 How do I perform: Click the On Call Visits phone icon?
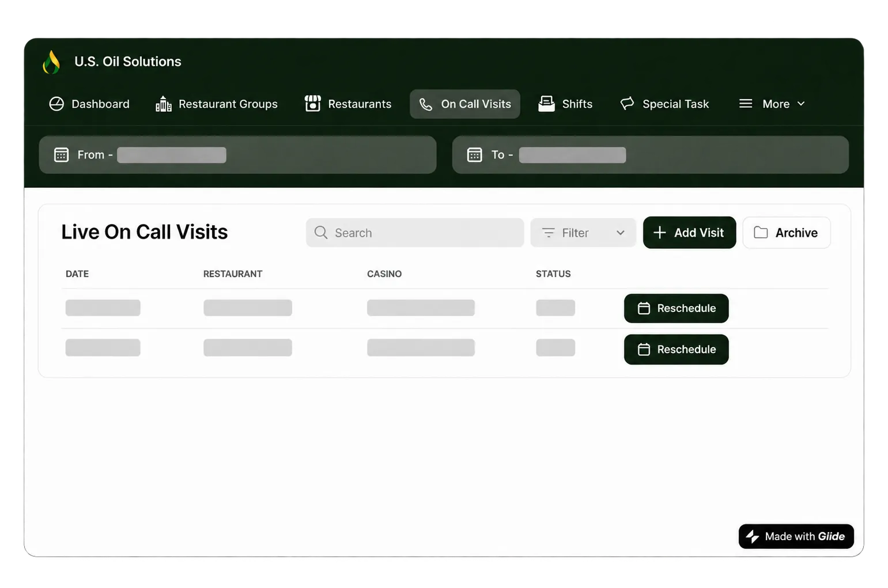click(426, 104)
